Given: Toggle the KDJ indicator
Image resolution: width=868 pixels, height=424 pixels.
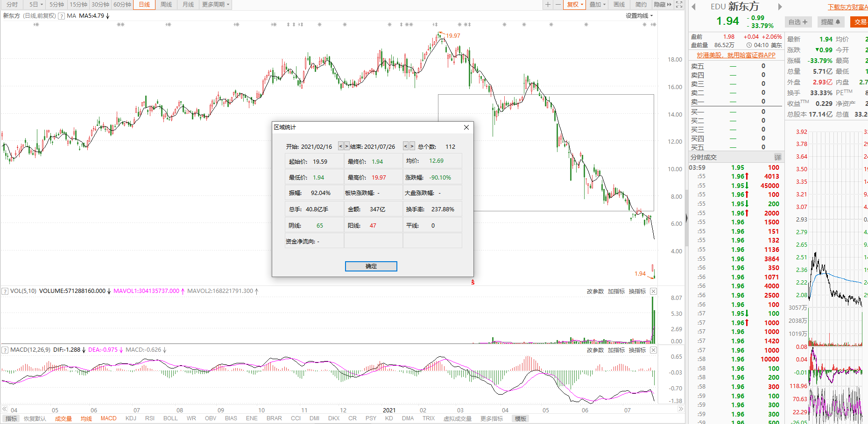Looking at the screenshot, I should (131, 418).
